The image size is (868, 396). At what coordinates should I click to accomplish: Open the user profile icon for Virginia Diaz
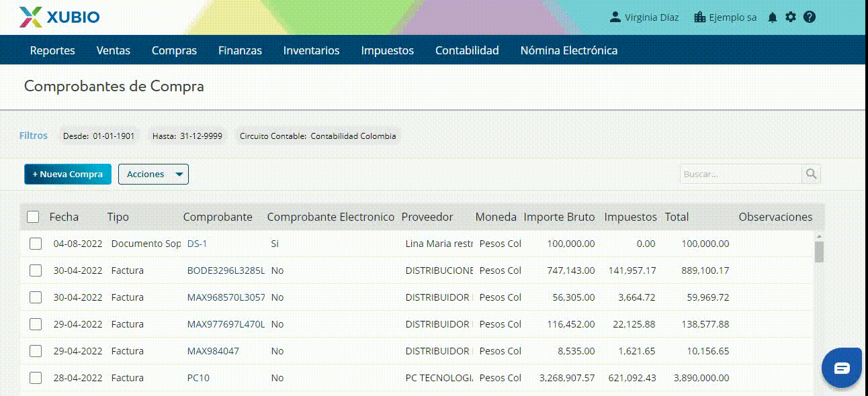tap(615, 17)
